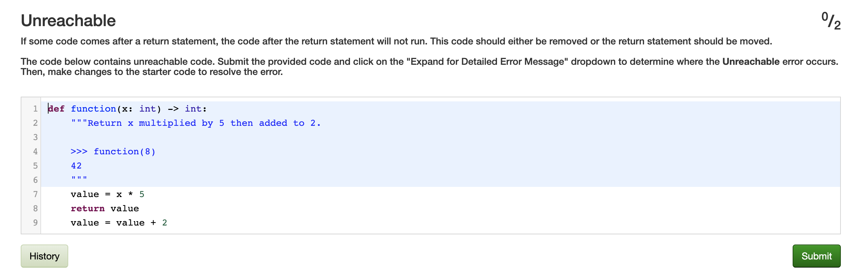Click line number 3 in the gutter
Viewport: 868px width, 273px height.
click(x=35, y=137)
